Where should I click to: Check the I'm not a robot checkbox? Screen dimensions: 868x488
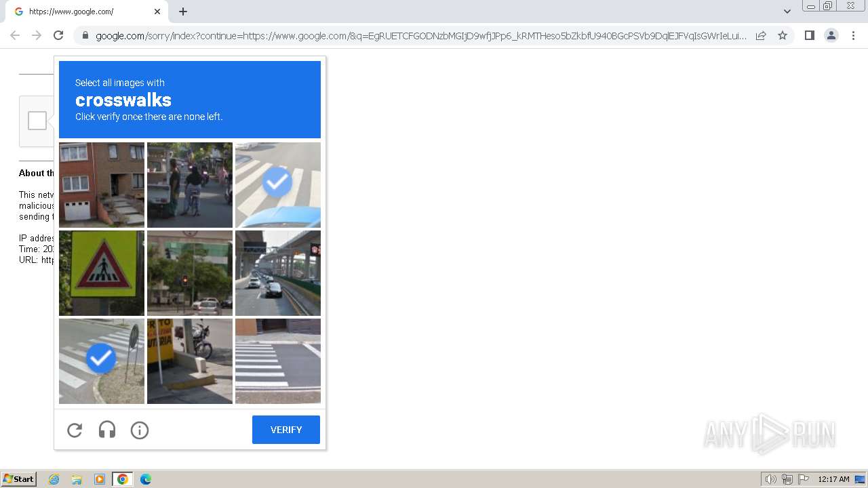(x=37, y=121)
